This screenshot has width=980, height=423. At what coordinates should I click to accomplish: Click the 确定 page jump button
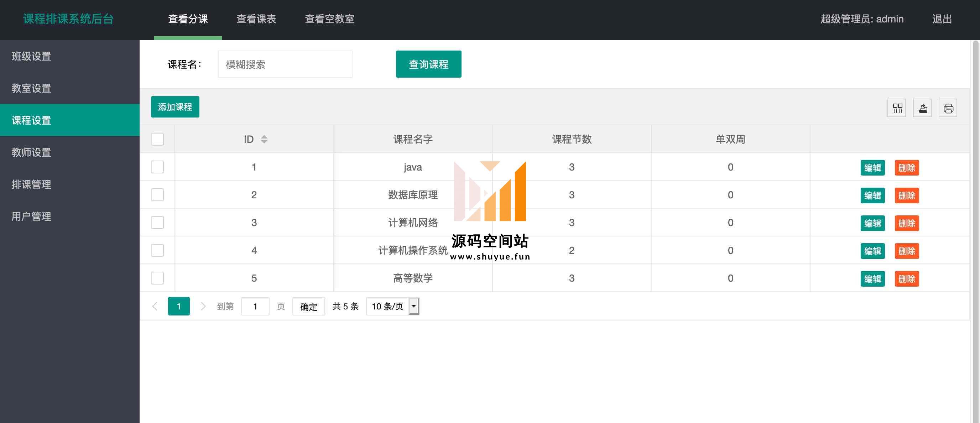click(x=308, y=306)
